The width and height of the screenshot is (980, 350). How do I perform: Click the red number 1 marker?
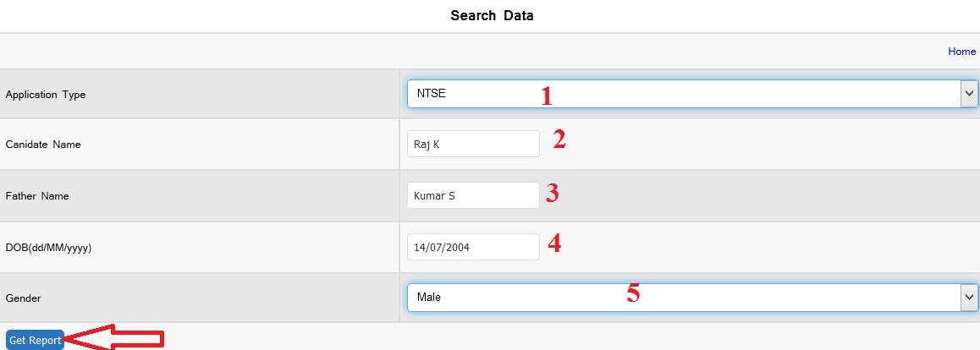pos(547,96)
